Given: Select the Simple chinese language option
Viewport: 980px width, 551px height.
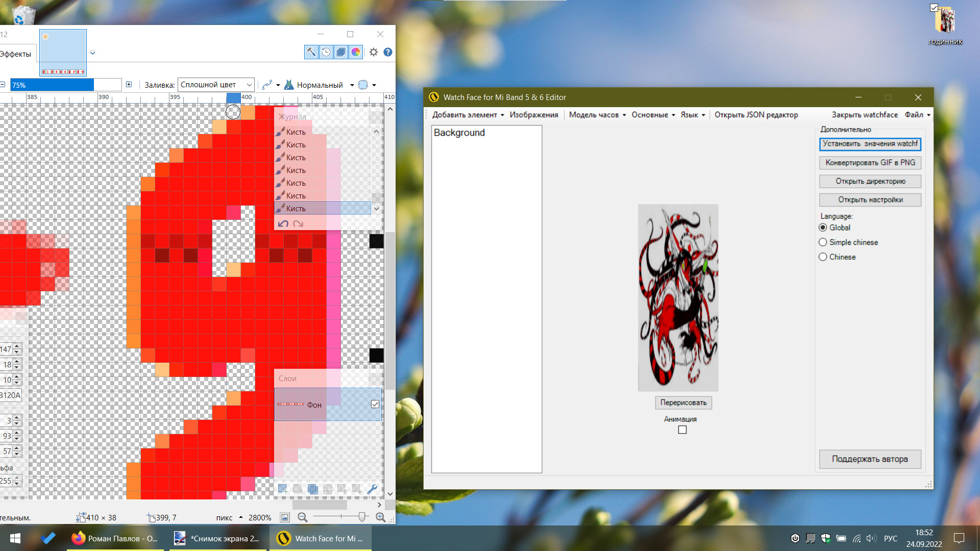Looking at the screenshot, I should 823,242.
